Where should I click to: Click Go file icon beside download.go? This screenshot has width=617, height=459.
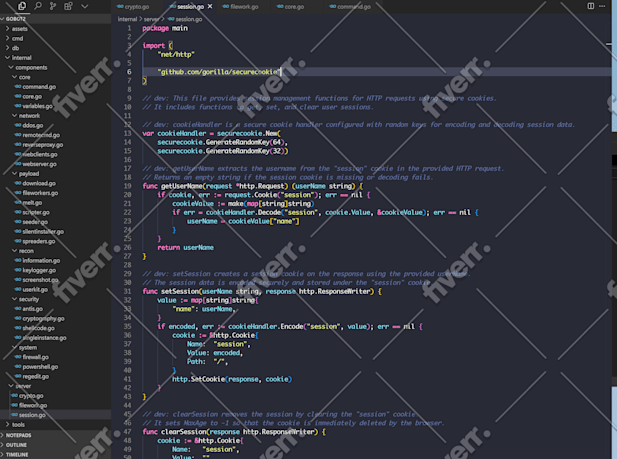coord(18,183)
